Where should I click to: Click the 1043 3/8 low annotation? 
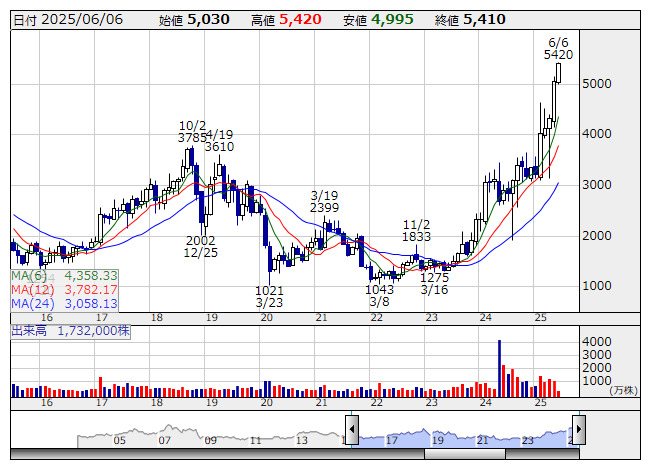(x=379, y=295)
